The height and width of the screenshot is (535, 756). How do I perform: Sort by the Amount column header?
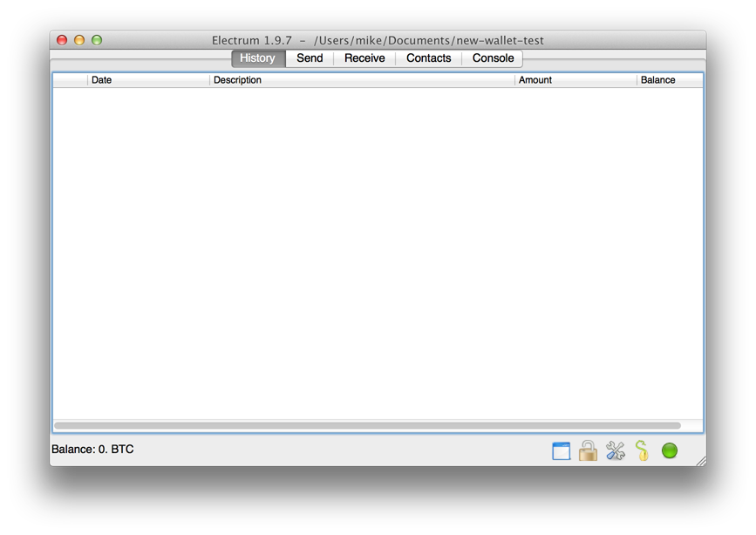[x=576, y=80]
